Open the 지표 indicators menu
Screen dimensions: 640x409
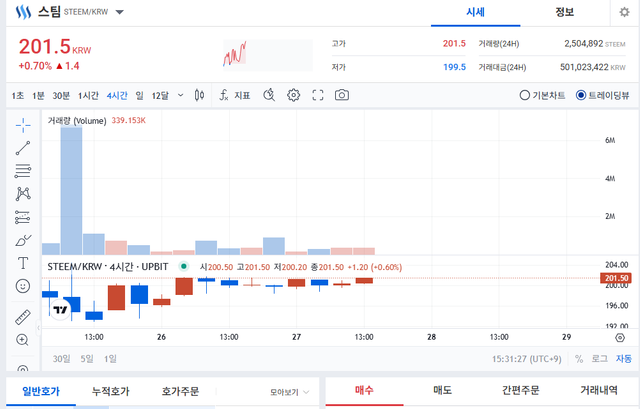(235, 96)
